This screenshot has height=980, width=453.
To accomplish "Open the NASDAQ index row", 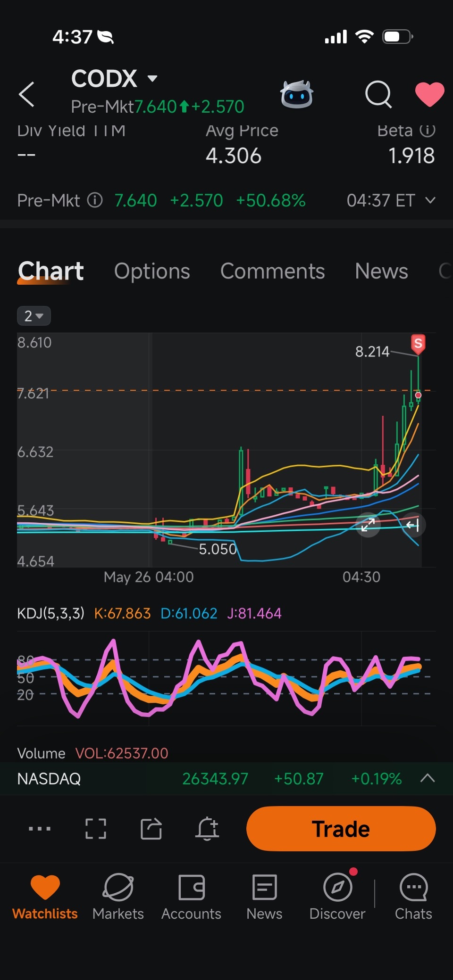I will (x=226, y=779).
